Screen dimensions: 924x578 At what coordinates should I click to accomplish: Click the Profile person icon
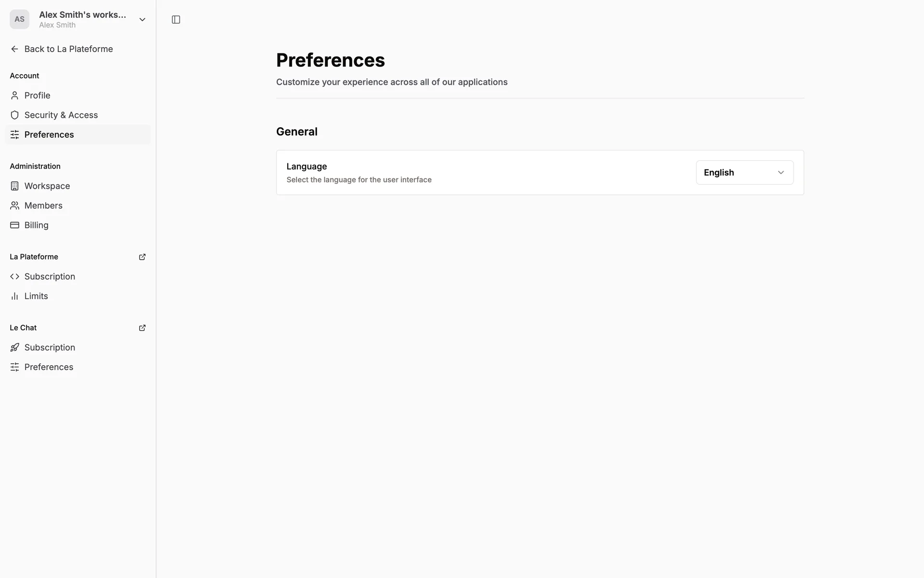point(15,95)
